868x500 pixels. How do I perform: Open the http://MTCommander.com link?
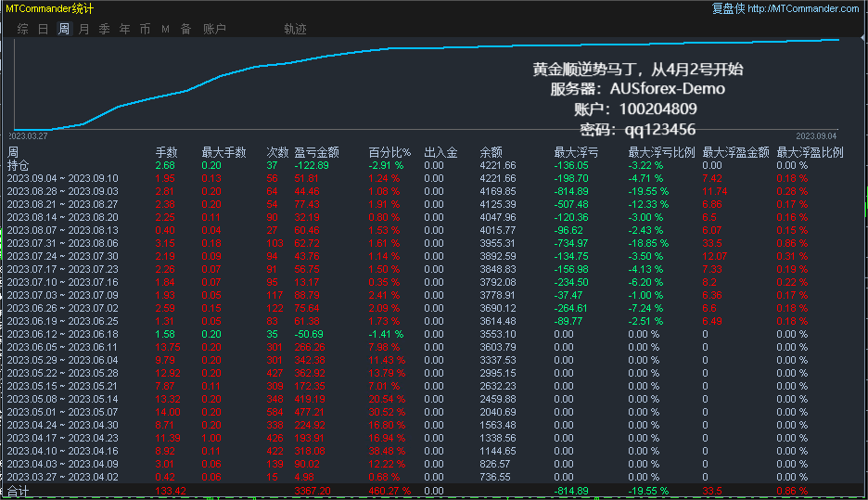803,8
